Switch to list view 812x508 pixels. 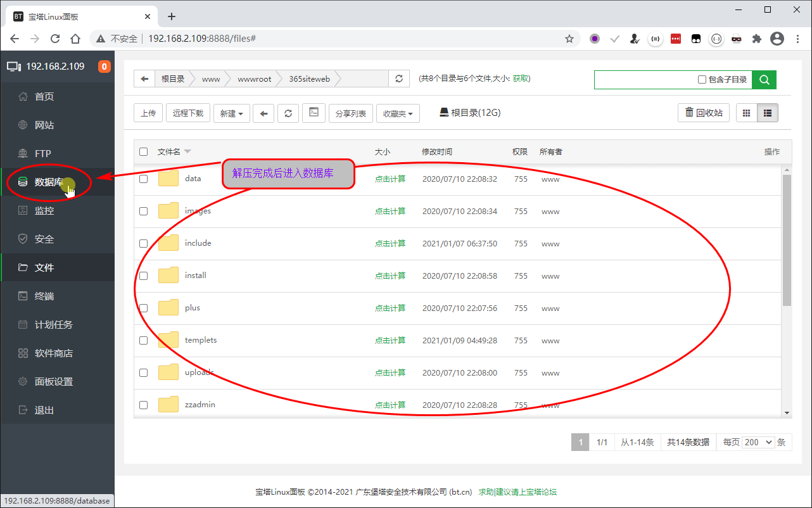[x=768, y=113]
